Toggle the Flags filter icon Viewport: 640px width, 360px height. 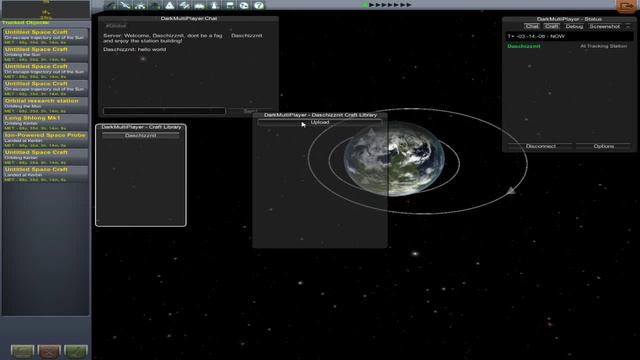point(229,5)
